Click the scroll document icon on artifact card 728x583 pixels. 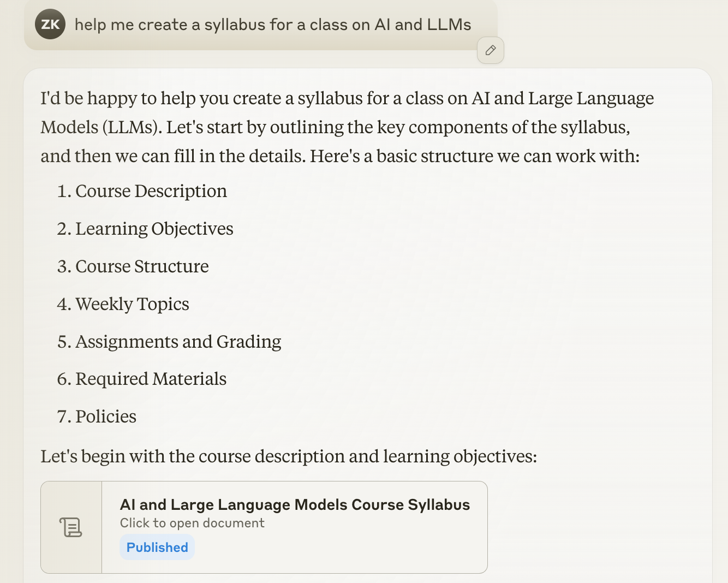70,527
